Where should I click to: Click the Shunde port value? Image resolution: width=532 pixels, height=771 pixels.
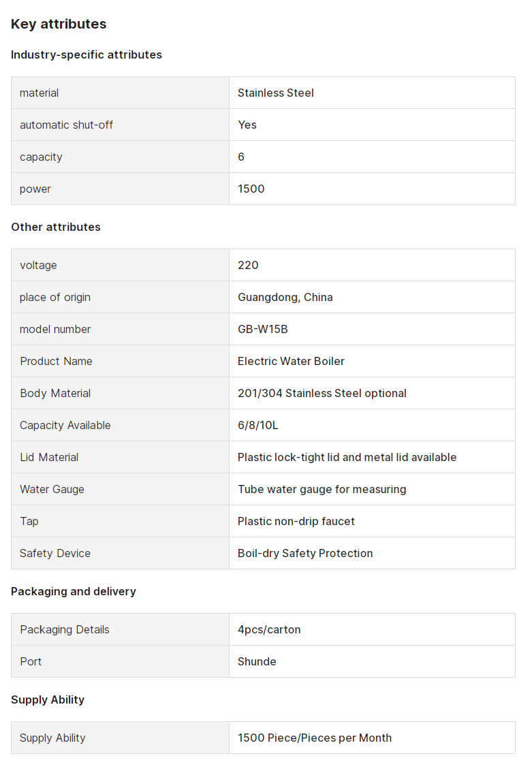257,661
